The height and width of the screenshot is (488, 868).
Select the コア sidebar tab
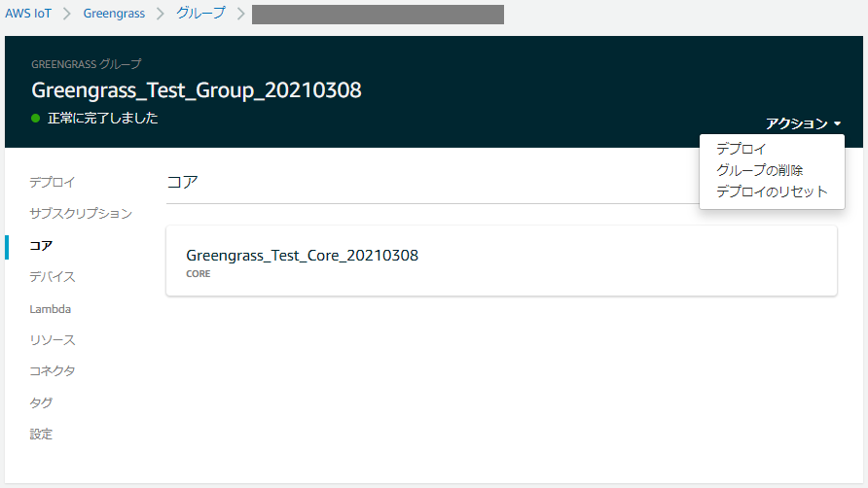click(41, 246)
